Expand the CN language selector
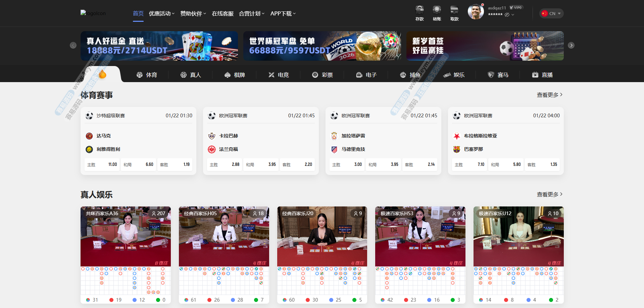Viewport: 644px width, 308px height. 551,13
